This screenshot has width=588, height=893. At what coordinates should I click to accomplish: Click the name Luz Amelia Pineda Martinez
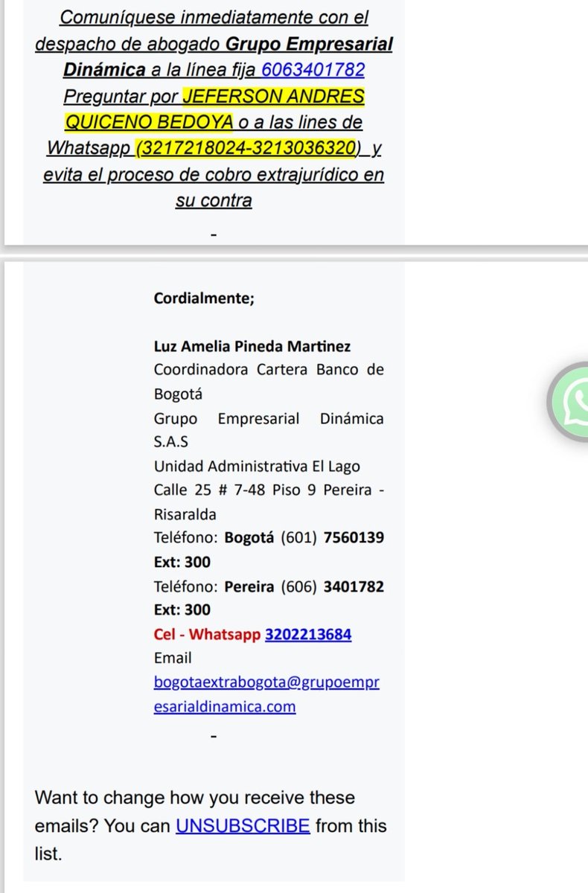click(x=252, y=347)
